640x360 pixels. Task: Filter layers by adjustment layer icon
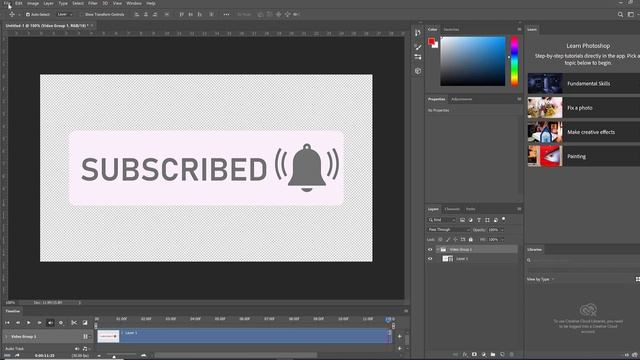471,220
